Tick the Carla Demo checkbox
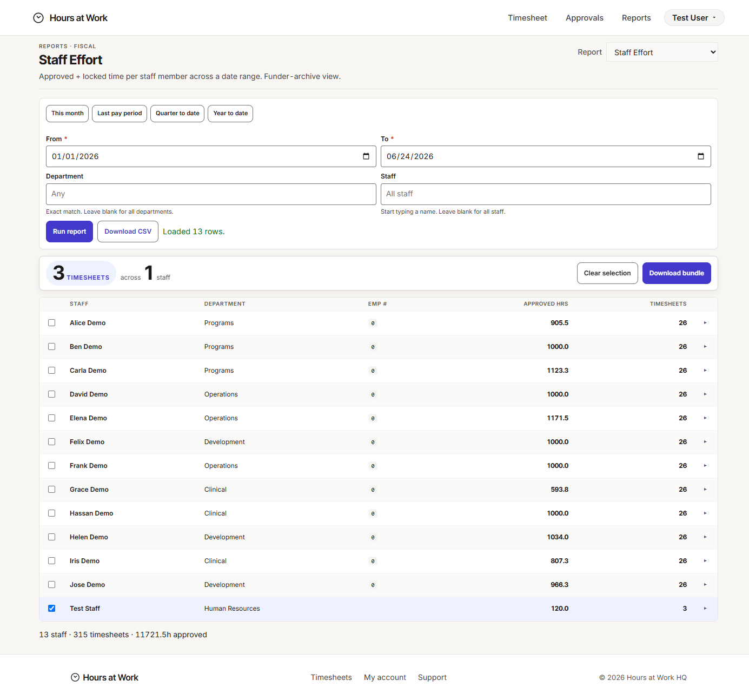749x700 pixels. pos(52,371)
